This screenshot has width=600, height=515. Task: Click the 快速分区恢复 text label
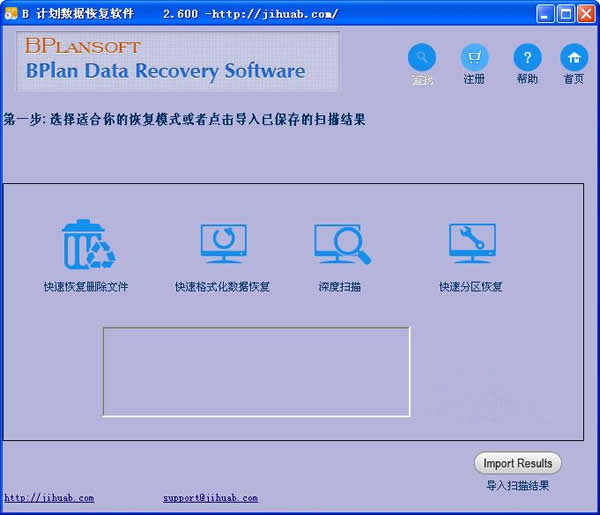pos(470,287)
